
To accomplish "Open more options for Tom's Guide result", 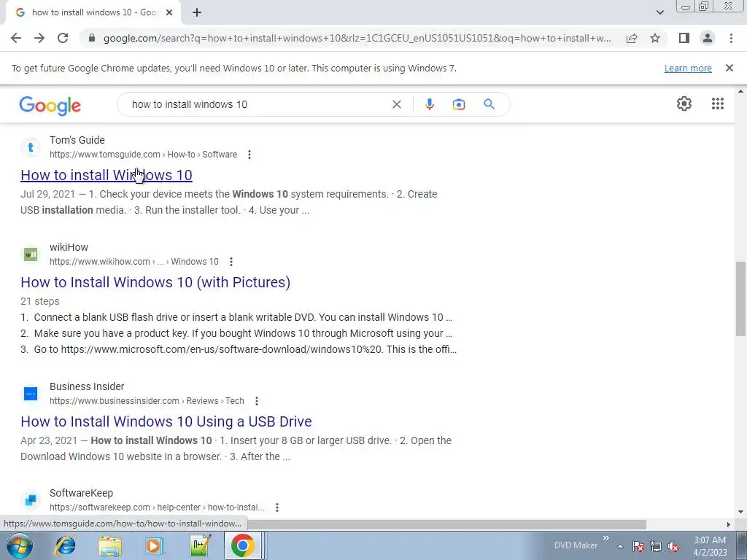I will (x=249, y=155).
